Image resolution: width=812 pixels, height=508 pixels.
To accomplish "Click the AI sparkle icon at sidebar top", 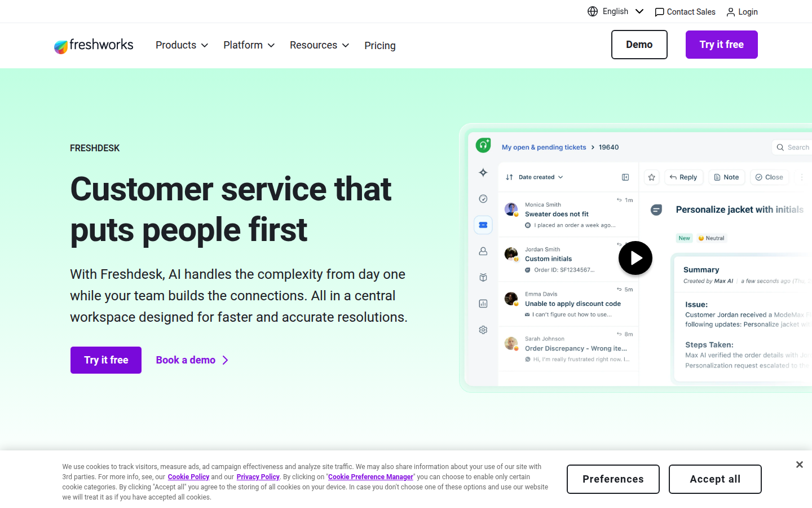I will tap(483, 173).
